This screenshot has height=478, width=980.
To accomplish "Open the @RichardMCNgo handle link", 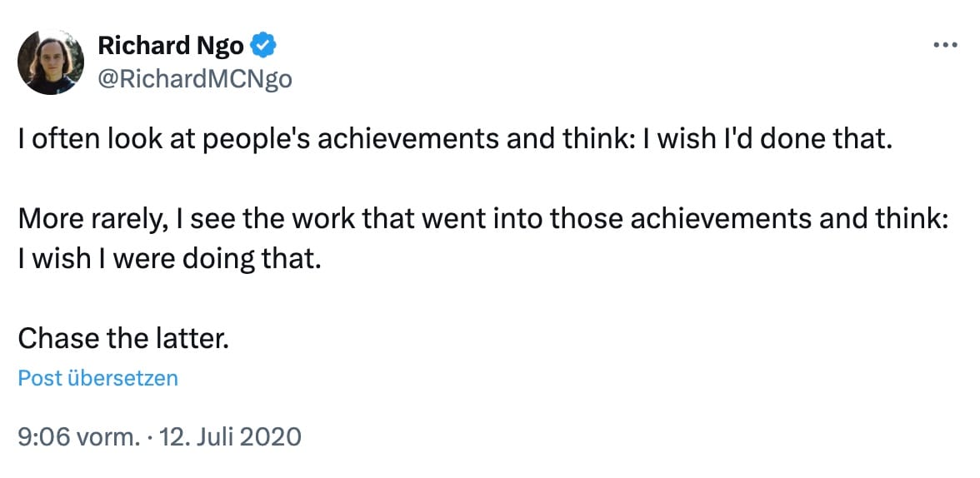I will [x=195, y=78].
